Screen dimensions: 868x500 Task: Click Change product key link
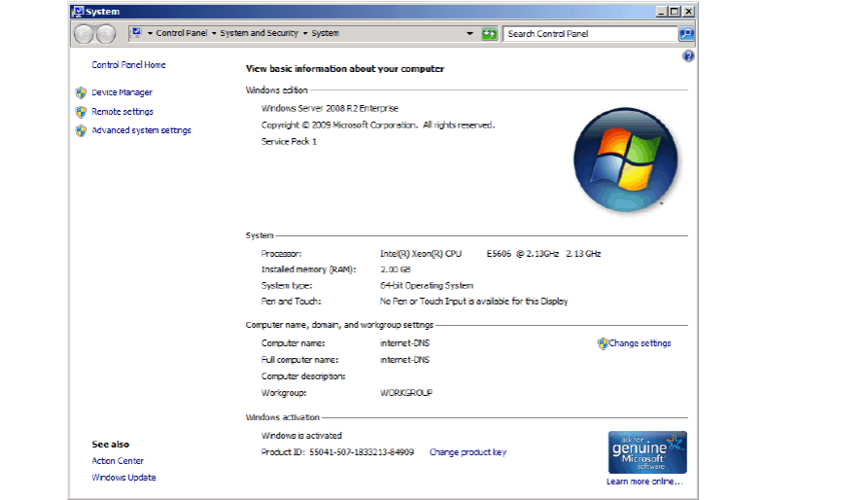[x=468, y=452]
